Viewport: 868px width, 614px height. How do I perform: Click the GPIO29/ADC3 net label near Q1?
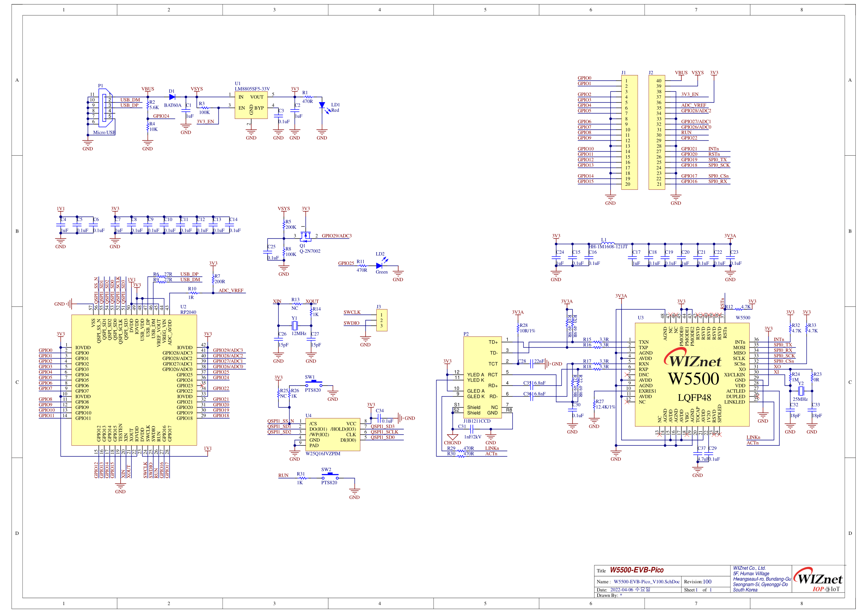[x=337, y=236]
